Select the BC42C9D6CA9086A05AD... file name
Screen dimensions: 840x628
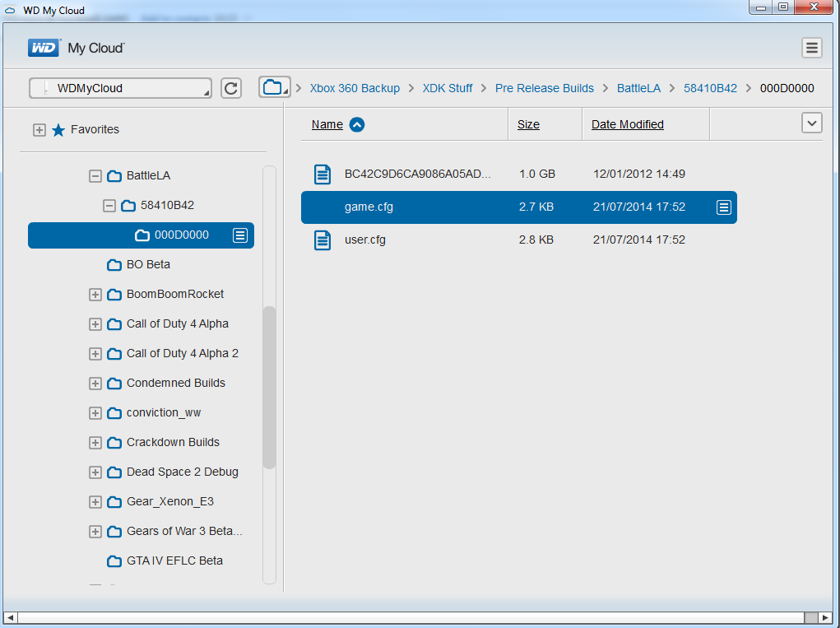click(417, 174)
